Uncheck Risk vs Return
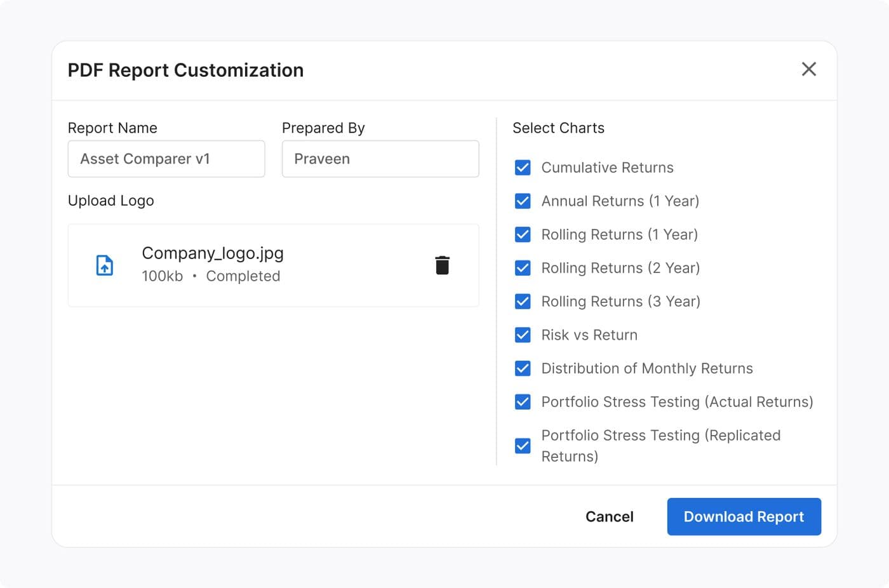The image size is (889, 588). (523, 335)
